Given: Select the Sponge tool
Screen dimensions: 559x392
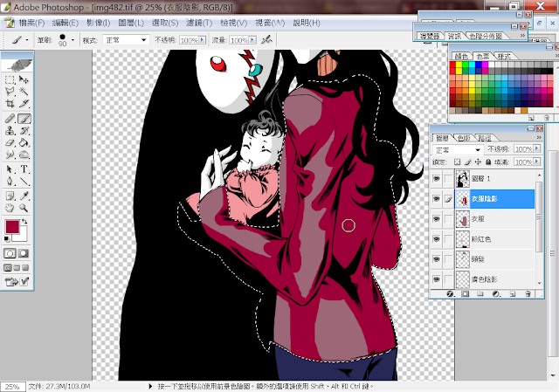Looking at the screenshot, I should 24,155.
